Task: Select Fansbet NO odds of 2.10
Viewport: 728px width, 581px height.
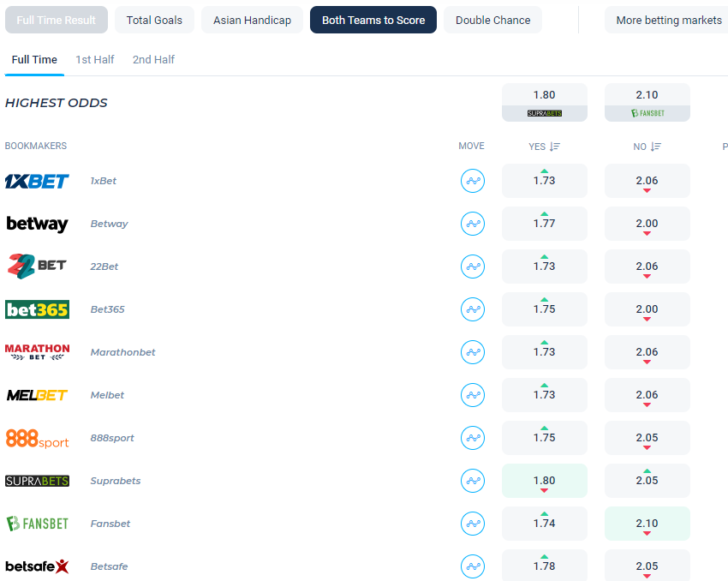Action: [647, 524]
